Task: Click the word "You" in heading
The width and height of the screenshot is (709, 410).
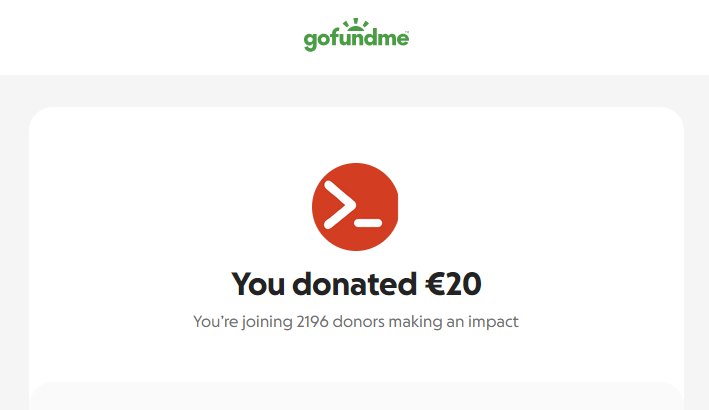Action: coord(258,284)
